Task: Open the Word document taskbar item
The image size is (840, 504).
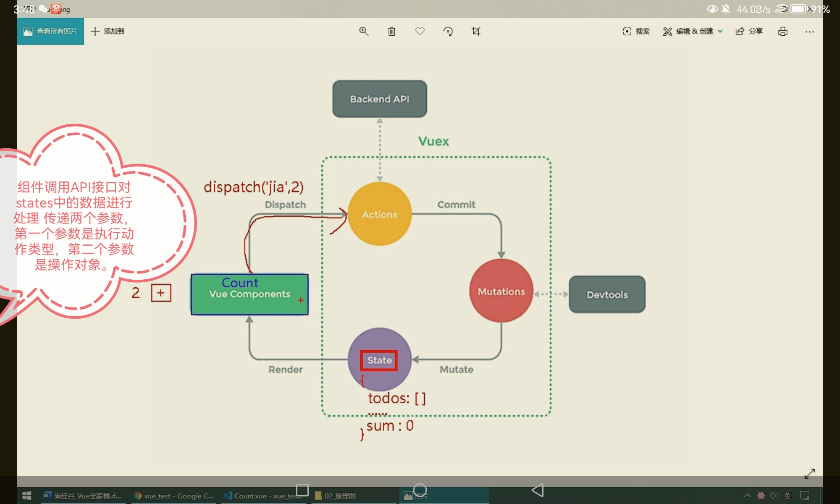Action: point(82,496)
